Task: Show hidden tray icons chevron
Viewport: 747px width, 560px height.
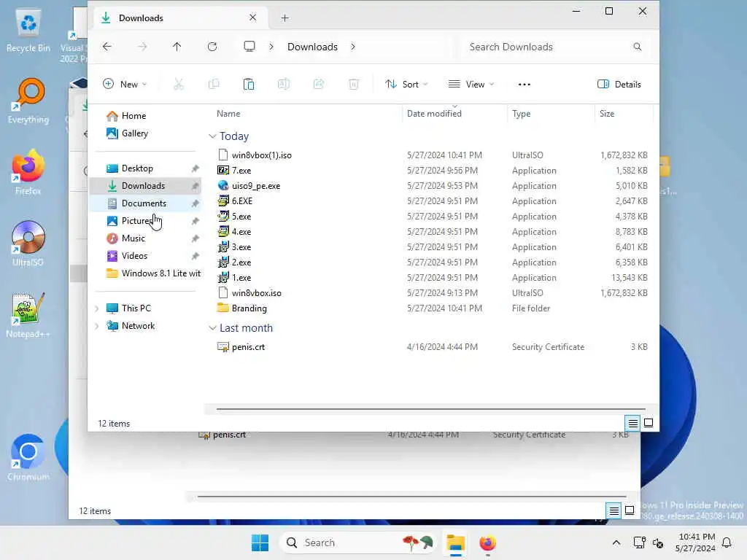Action: coord(616,542)
